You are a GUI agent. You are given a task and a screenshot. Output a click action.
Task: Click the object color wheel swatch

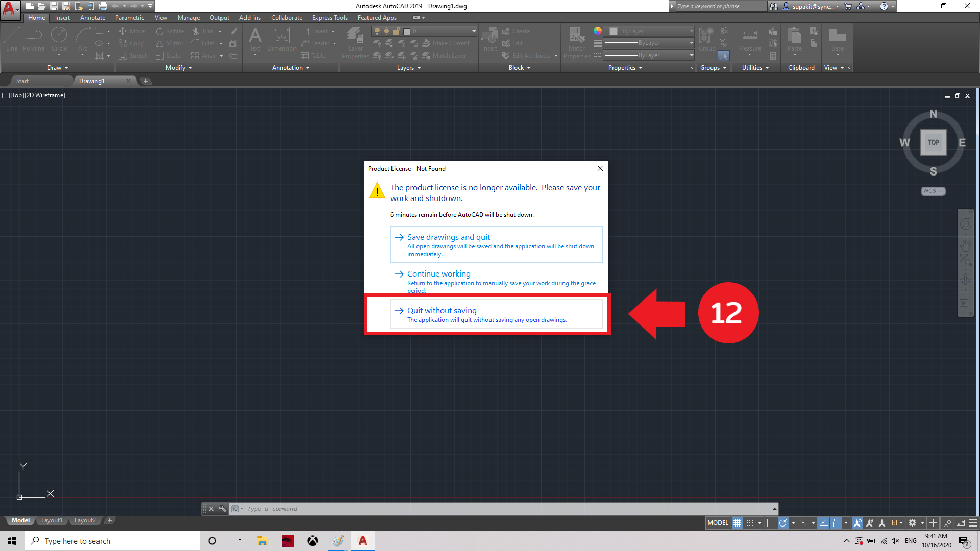[x=598, y=31]
